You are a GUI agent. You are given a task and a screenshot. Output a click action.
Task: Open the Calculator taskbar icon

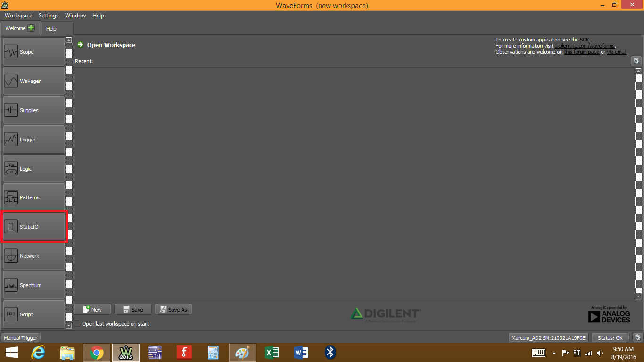214,352
